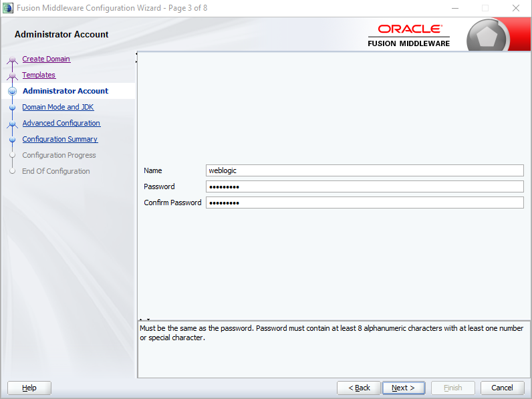
Task: Click the Configuration Progress step label
Action: [x=59, y=155]
